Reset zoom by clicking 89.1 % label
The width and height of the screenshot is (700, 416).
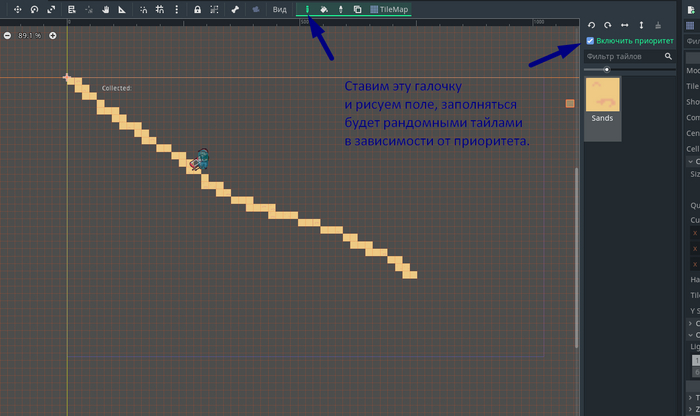click(x=30, y=35)
